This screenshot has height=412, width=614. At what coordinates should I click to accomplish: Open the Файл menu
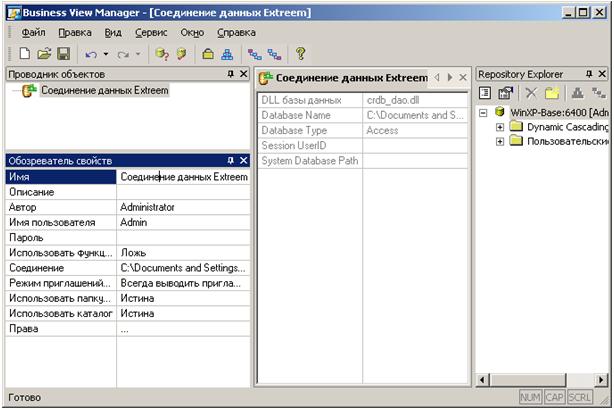click(33, 32)
